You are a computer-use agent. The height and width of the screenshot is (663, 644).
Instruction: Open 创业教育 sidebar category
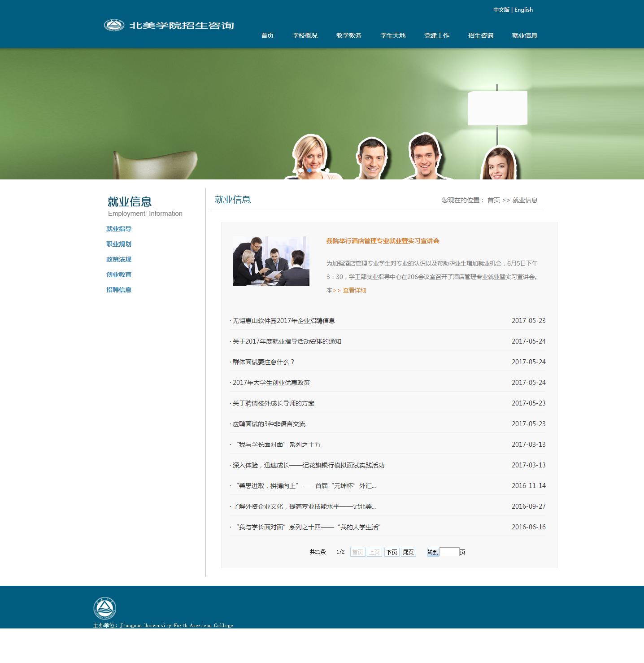click(119, 275)
